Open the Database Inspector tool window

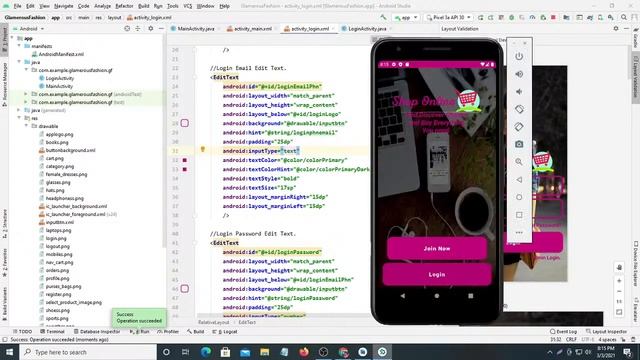coord(97,331)
